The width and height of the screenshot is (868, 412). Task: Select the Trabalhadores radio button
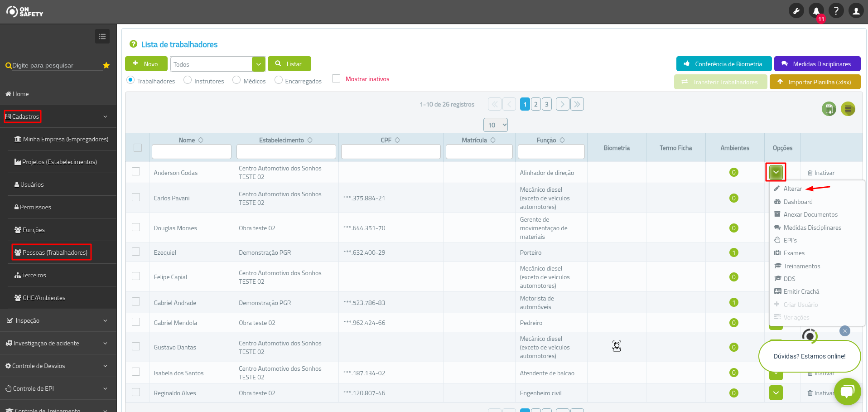pyautogui.click(x=130, y=80)
